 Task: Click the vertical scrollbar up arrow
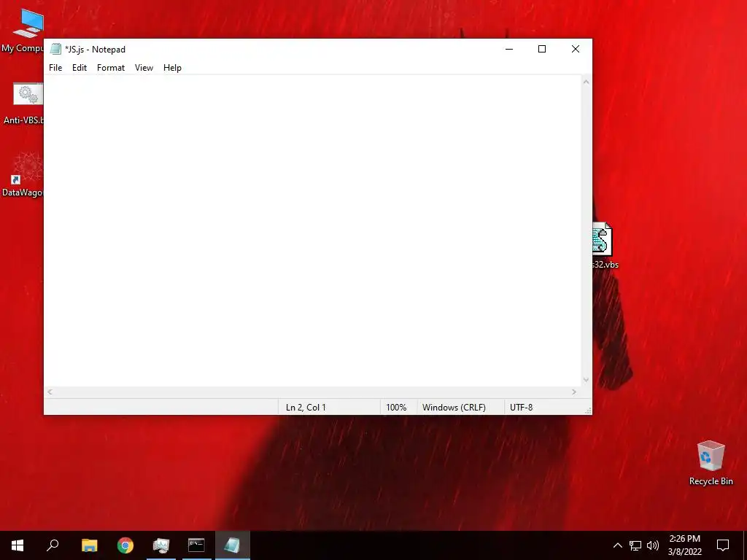586,82
